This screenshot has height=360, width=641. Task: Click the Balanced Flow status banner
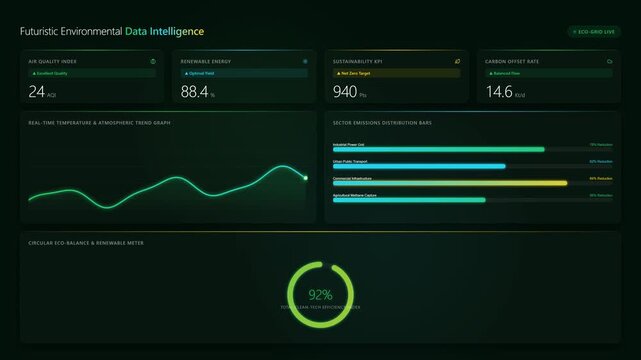(549, 74)
